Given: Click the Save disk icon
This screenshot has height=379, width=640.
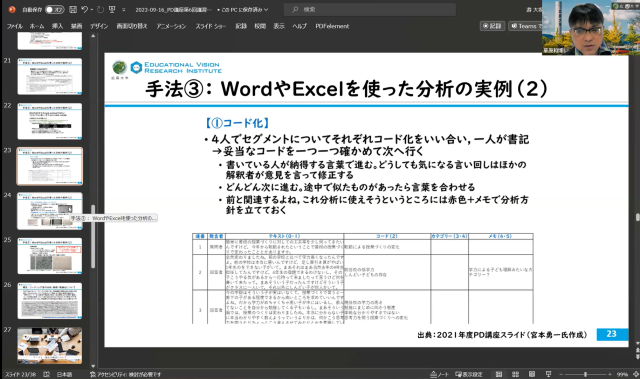Looking at the screenshot, I should pos(73,9).
